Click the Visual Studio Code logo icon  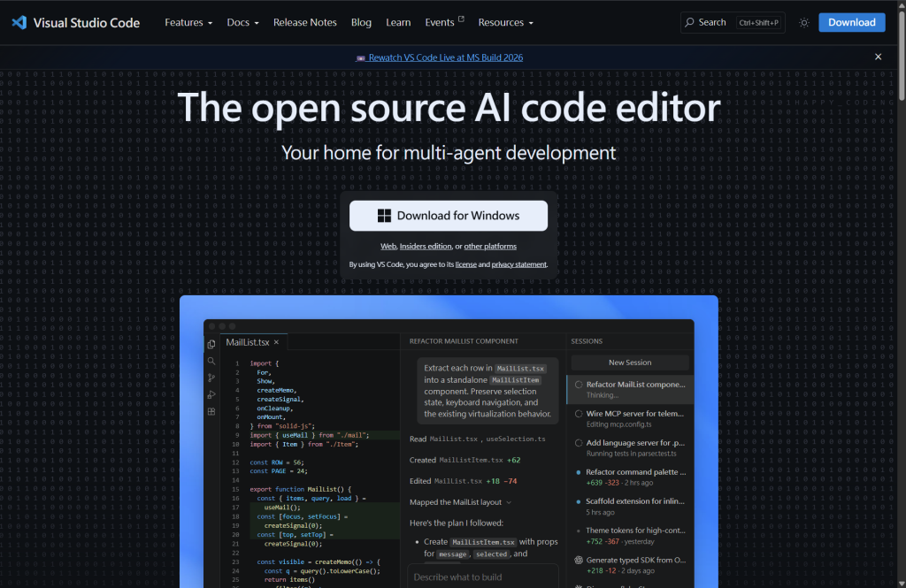point(19,22)
